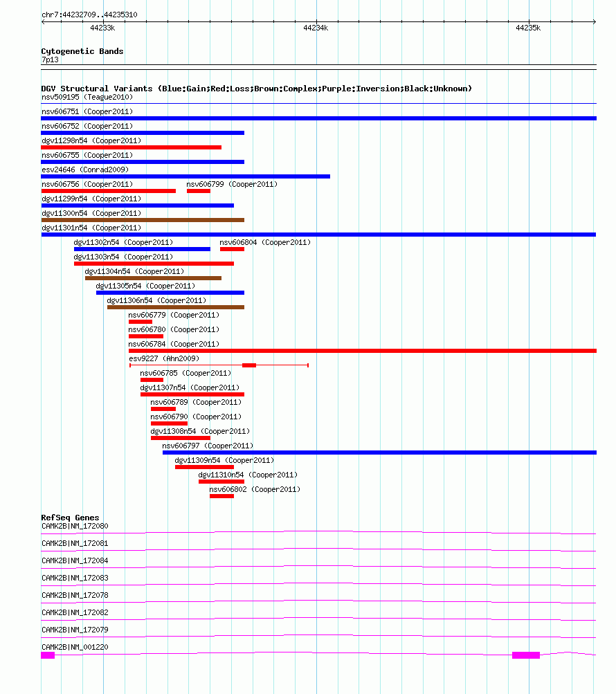Open CAMK2B|NM_172079 transcript label
Screen dimensions: 616x694
[x=75, y=630]
